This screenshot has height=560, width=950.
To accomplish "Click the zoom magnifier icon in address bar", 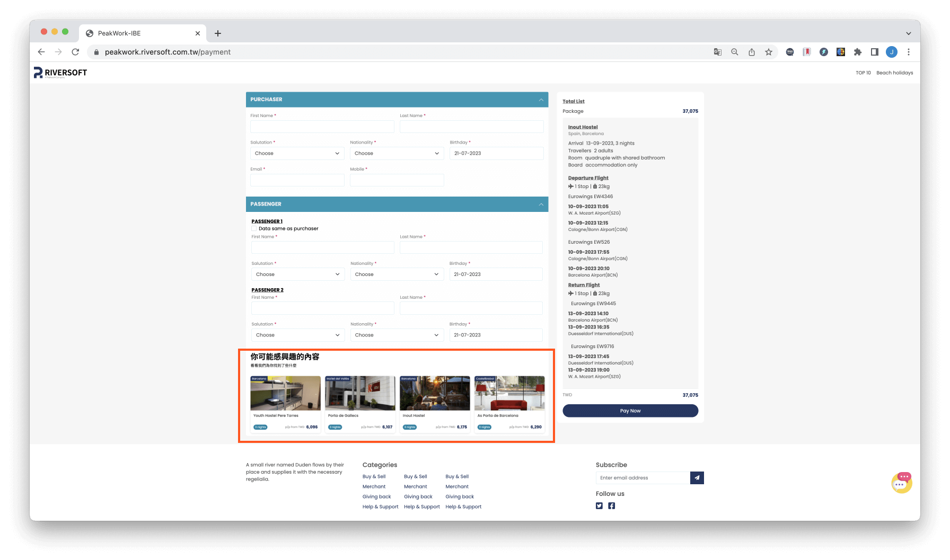I will (735, 52).
